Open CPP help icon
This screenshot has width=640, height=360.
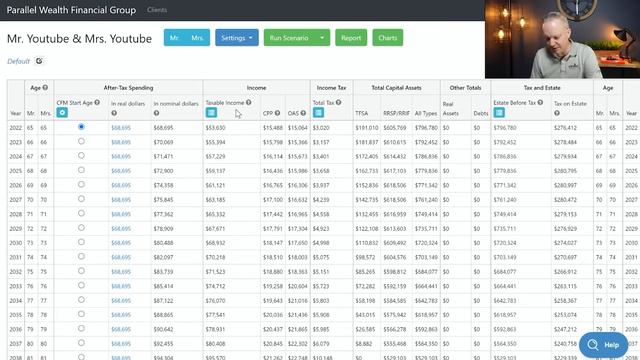[278, 113]
